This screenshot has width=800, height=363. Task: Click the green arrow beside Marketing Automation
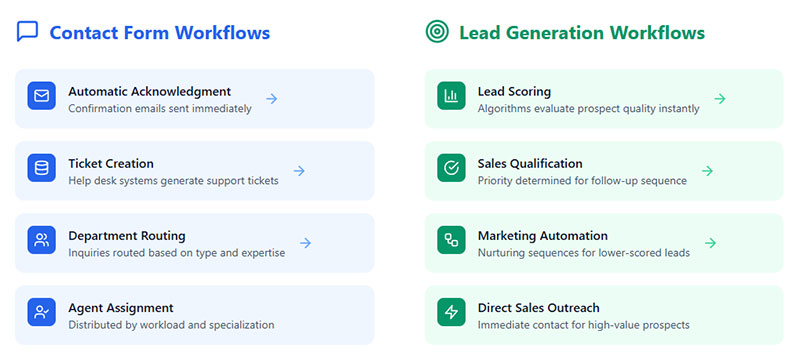(710, 243)
